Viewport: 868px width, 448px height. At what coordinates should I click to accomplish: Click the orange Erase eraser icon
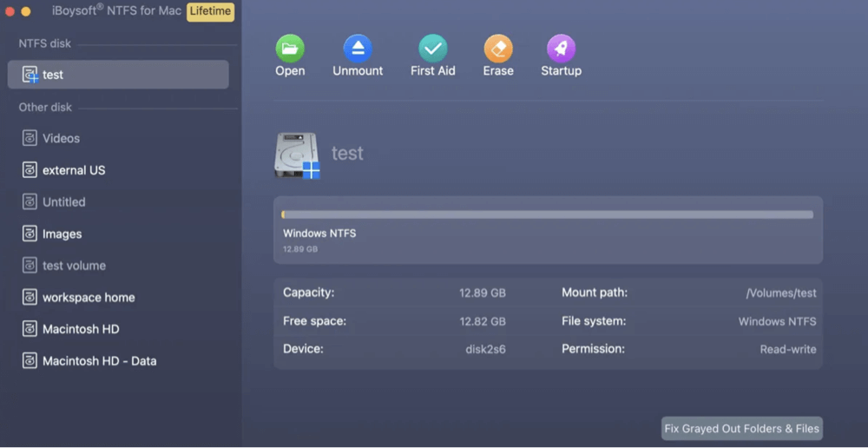point(498,48)
